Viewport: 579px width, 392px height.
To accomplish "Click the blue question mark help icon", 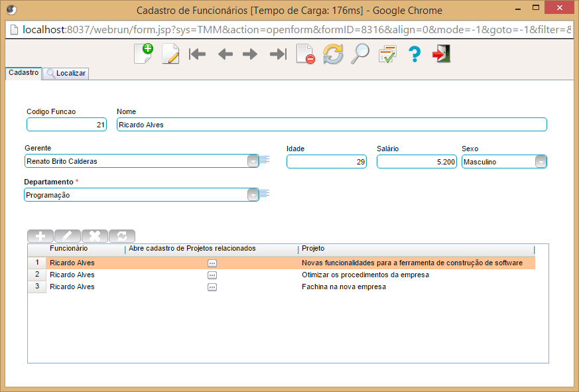I will pos(415,54).
